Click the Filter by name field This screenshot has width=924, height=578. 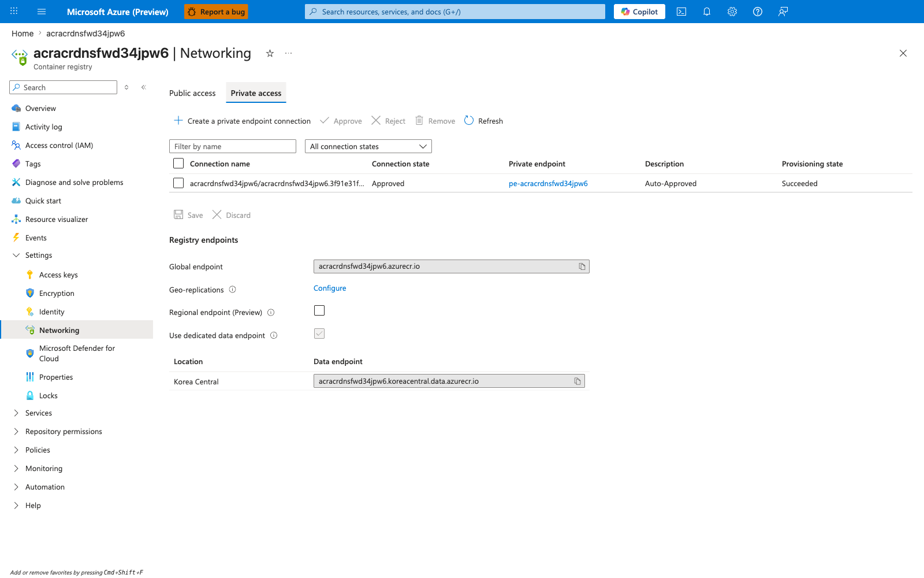233,146
